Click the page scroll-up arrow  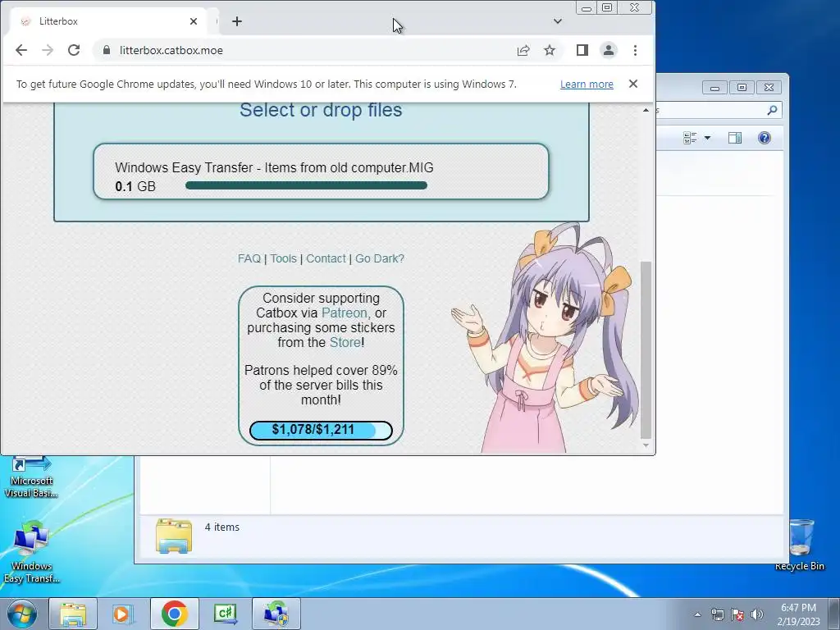pos(646,110)
